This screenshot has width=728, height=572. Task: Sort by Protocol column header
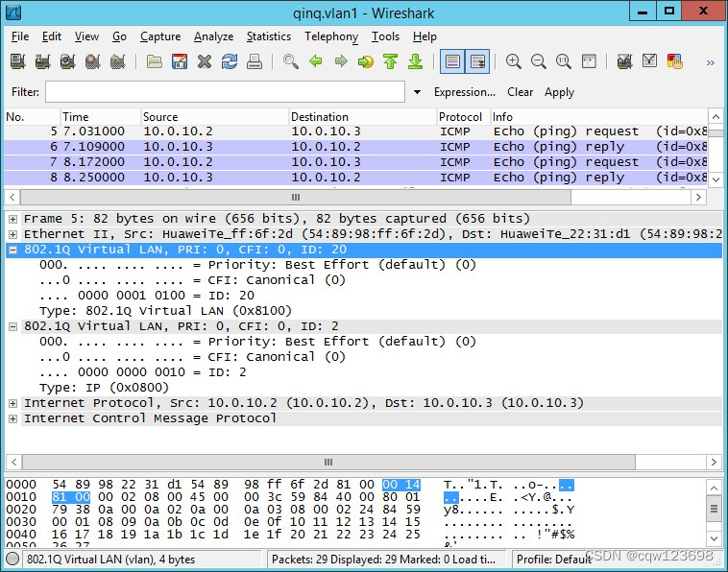463,117
